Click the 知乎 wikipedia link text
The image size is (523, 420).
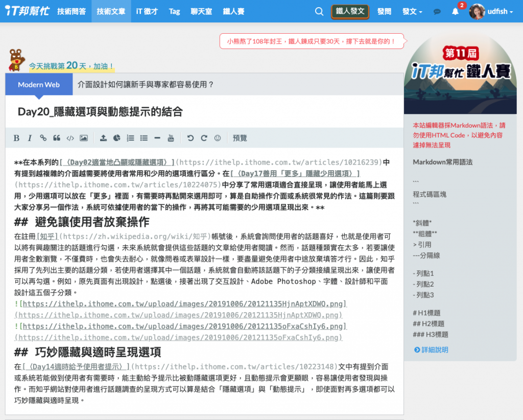(47, 237)
